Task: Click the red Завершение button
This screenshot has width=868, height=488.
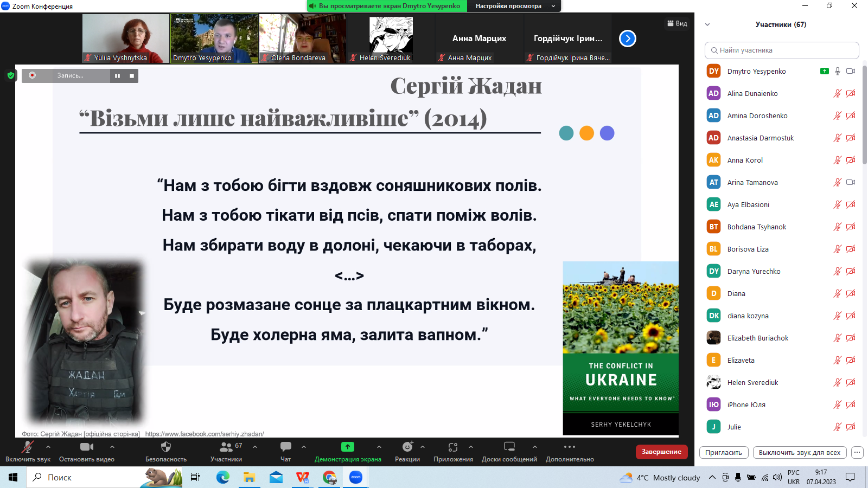Action: coord(661,452)
